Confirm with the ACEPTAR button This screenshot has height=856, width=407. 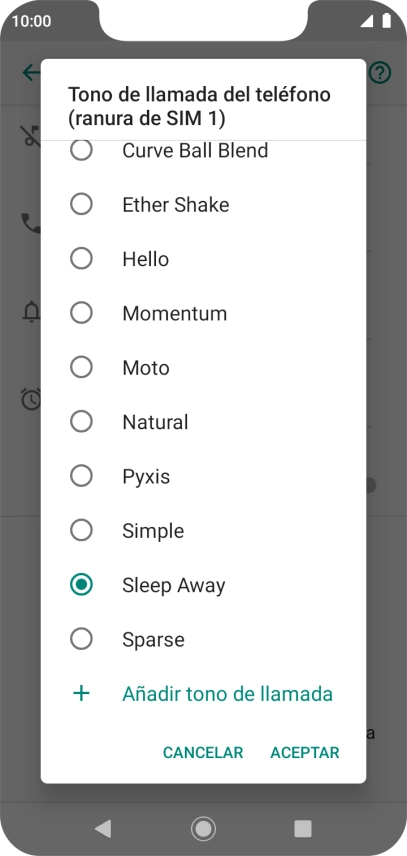click(x=305, y=752)
